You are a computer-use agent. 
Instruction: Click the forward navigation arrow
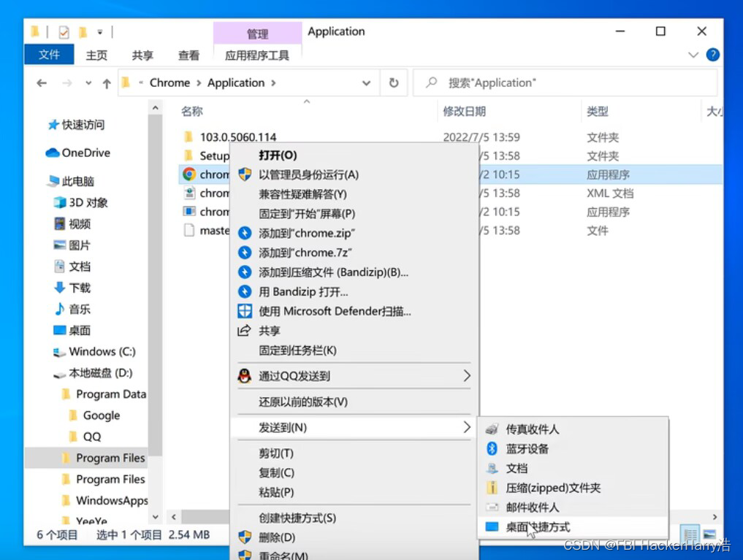coord(66,83)
